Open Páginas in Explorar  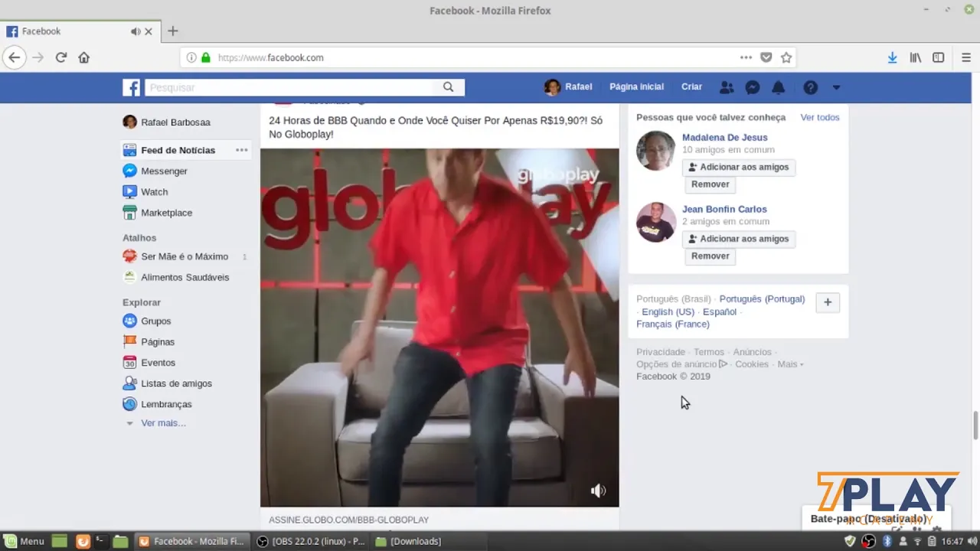click(x=149, y=342)
